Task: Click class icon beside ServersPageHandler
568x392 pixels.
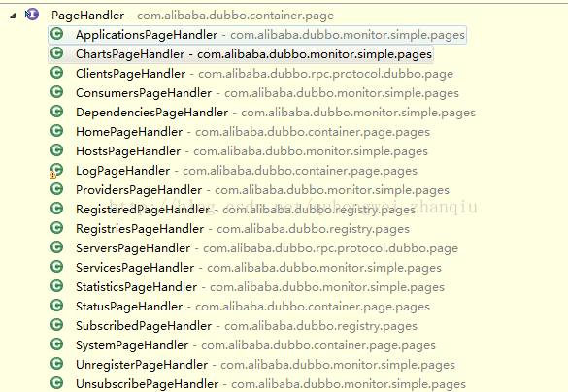Action: point(57,247)
